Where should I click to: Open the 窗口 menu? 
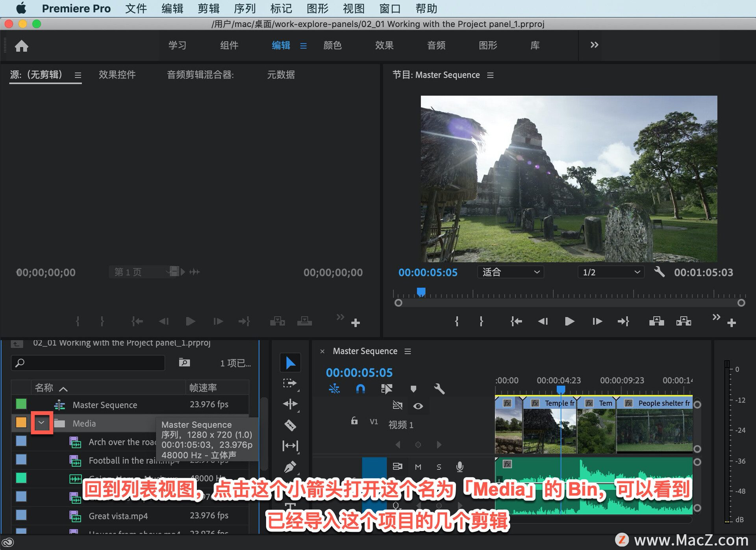pos(390,8)
